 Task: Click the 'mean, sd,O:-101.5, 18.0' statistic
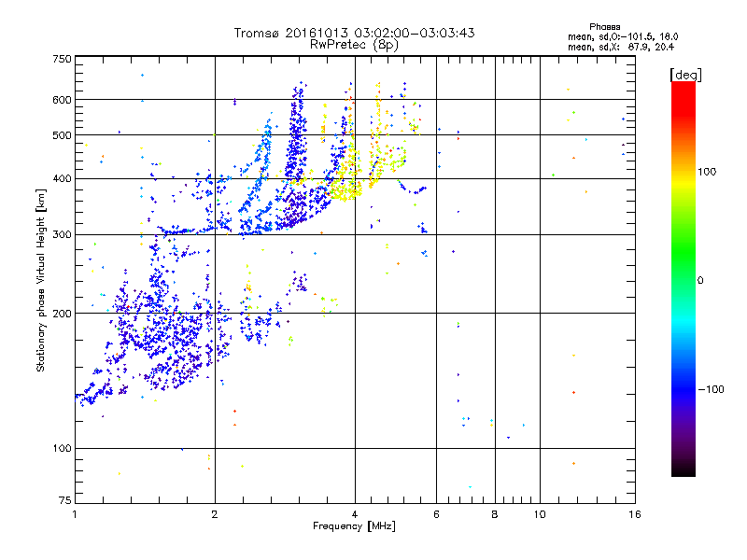pos(623,36)
